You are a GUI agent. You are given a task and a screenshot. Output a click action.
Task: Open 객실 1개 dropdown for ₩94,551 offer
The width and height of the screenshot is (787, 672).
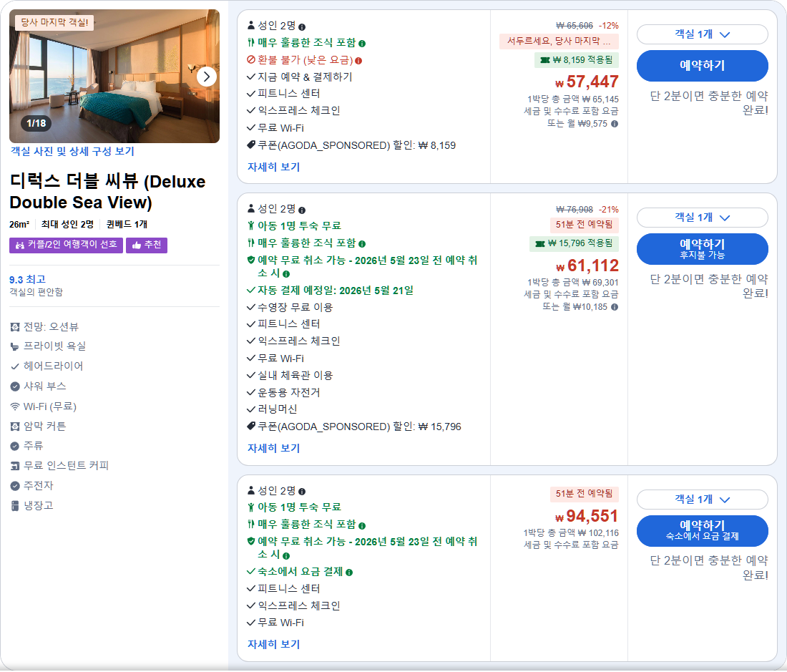click(702, 500)
